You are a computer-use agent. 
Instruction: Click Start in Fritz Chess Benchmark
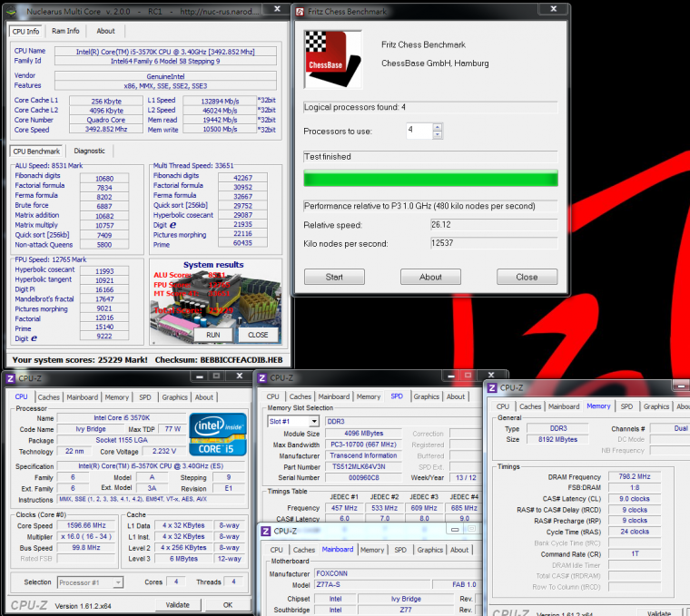[334, 277]
